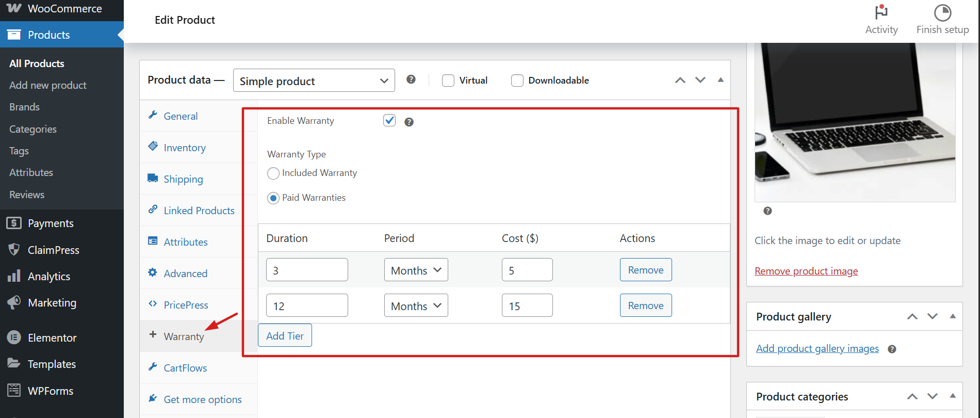
Task: Click help icon beside product type dropdown
Action: click(x=411, y=79)
